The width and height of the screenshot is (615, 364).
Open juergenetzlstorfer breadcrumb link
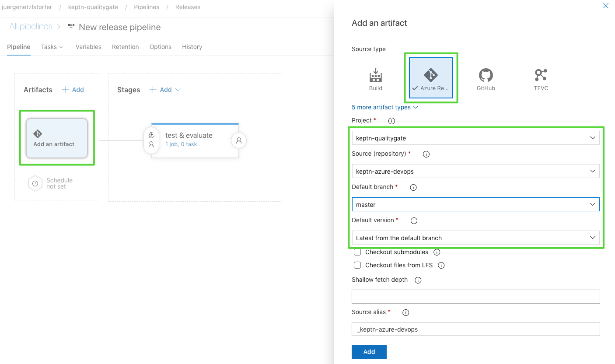coord(27,7)
